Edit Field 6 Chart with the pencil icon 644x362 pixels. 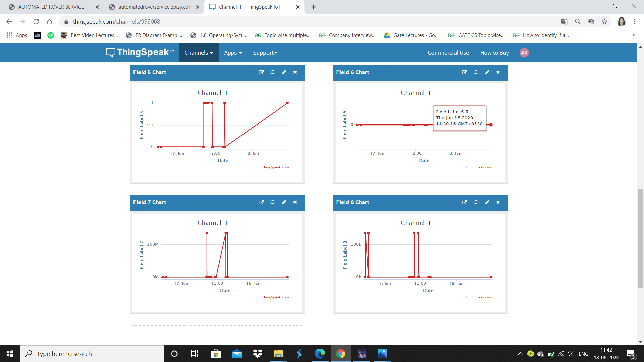(487, 72)
